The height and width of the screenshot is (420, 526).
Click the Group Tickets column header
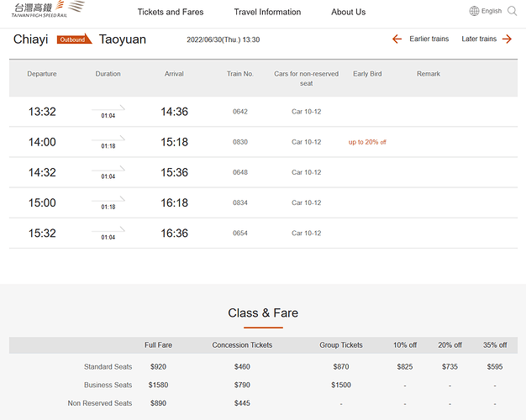pos(341,345)
